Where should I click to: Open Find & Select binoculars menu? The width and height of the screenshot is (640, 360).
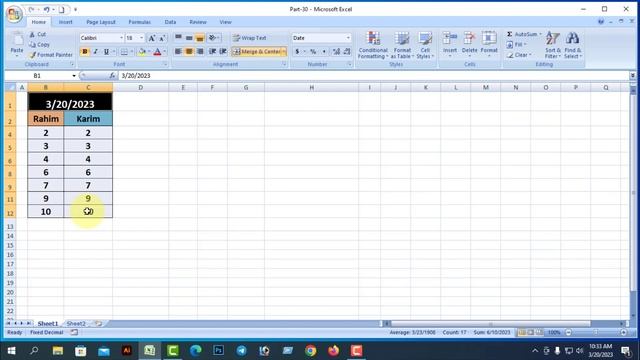[x=573, y=45]
